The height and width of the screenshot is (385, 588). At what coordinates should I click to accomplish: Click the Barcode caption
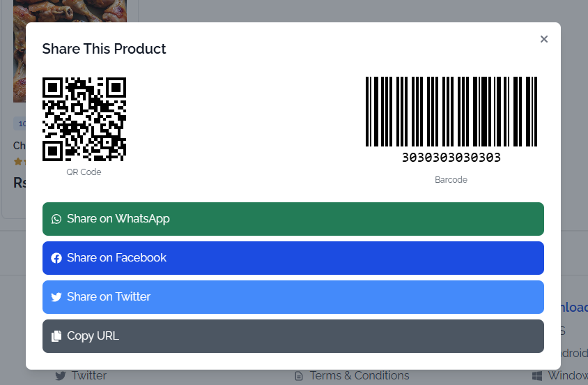(451, 180)
